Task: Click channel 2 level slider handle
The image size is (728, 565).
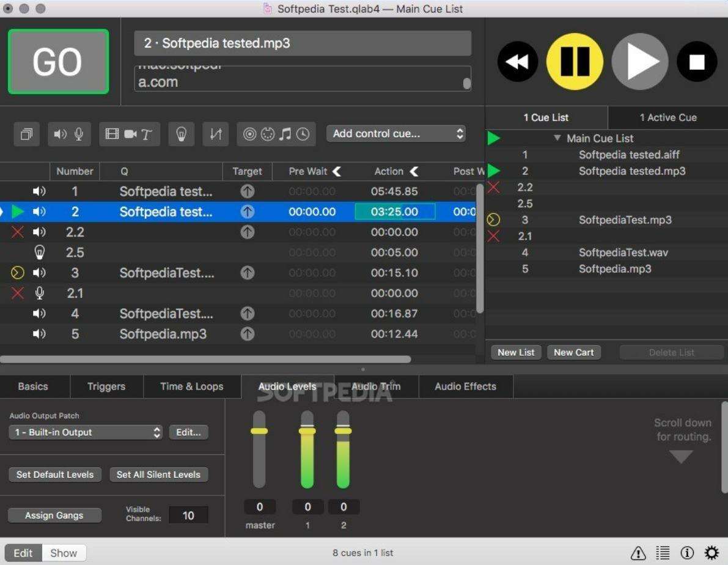Action: pos(343,430)
